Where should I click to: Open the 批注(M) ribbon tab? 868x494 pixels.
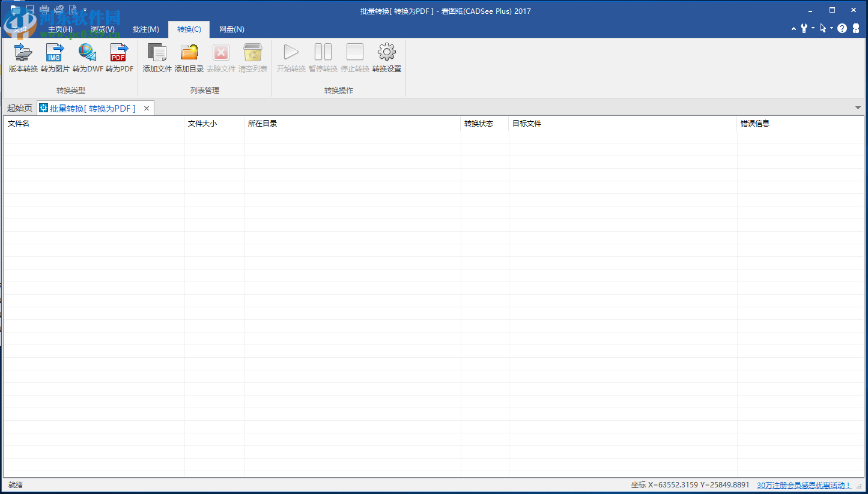145,29
